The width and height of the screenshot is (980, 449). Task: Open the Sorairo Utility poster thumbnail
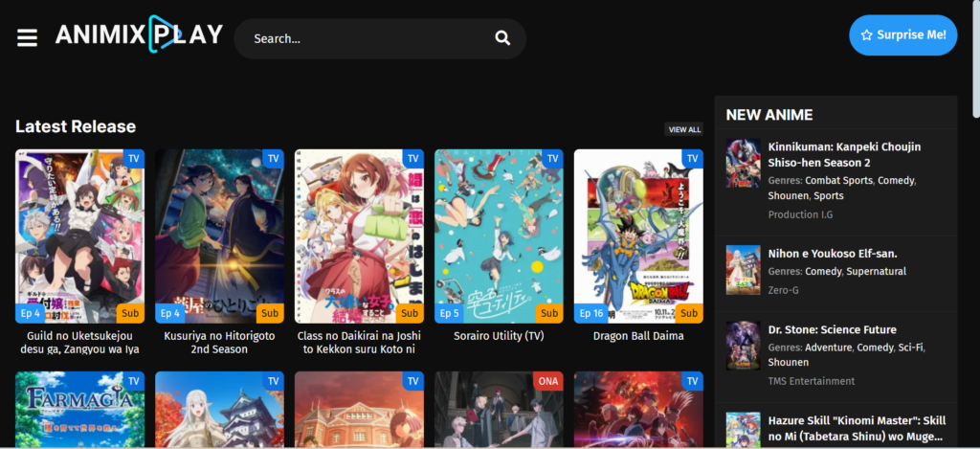[x=499, y=236]
